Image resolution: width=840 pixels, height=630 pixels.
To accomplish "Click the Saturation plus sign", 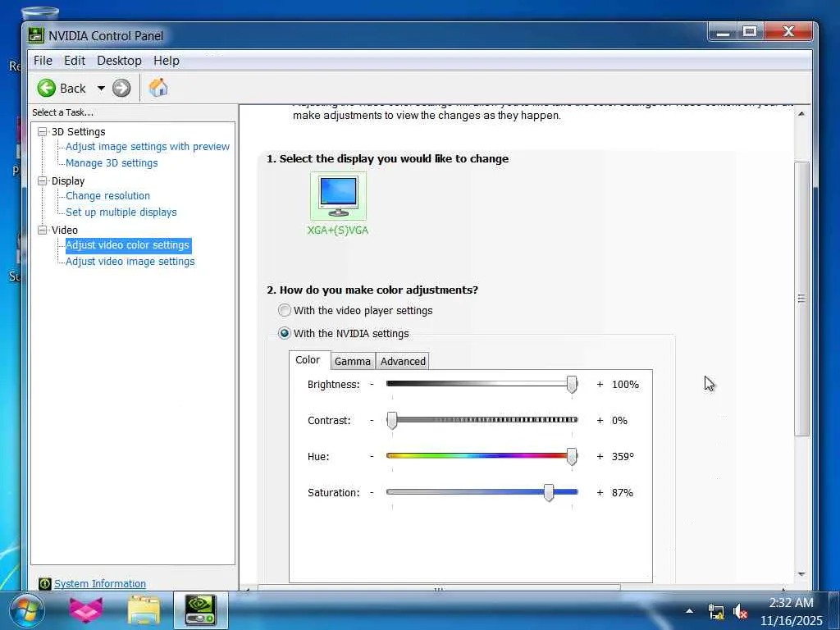I will pos(600,492).
